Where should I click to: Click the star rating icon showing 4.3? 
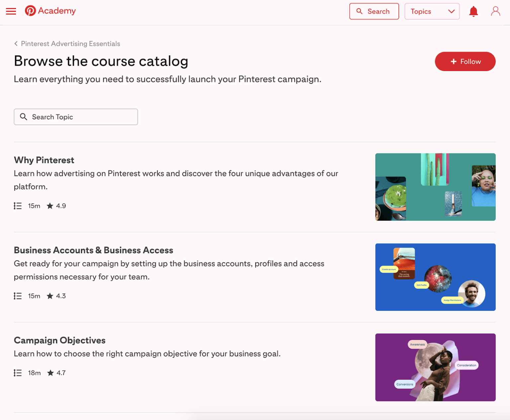pos(50,296)
